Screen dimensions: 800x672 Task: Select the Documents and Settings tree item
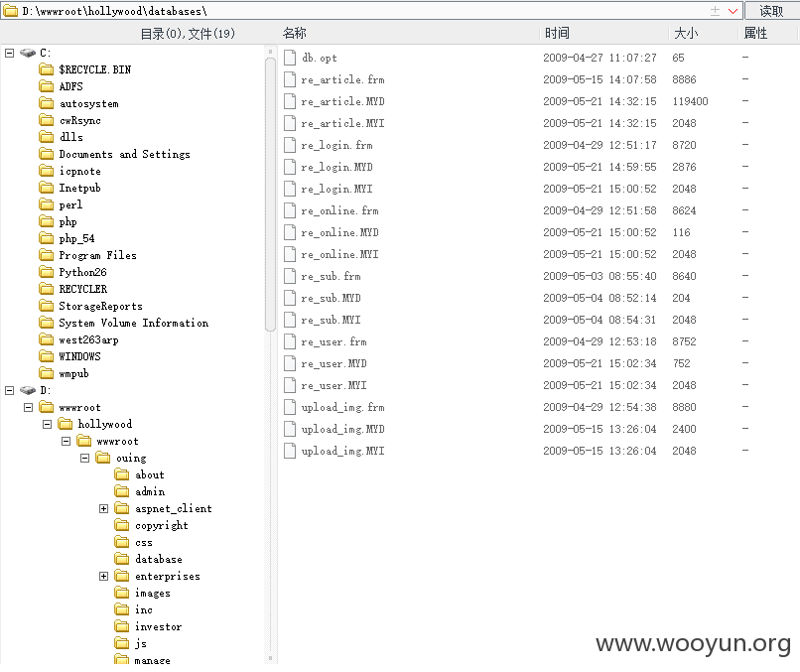124,154
